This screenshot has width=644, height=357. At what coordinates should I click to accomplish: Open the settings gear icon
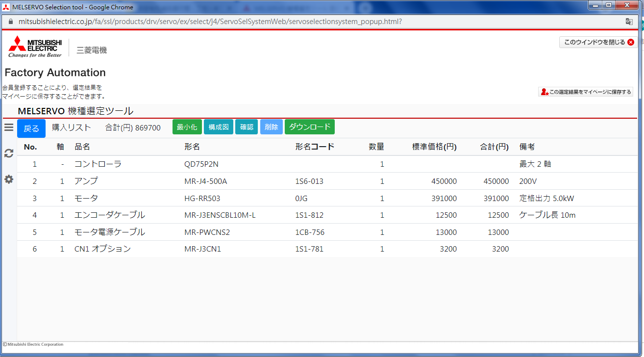pyautogui.click(x=9, y=179)
